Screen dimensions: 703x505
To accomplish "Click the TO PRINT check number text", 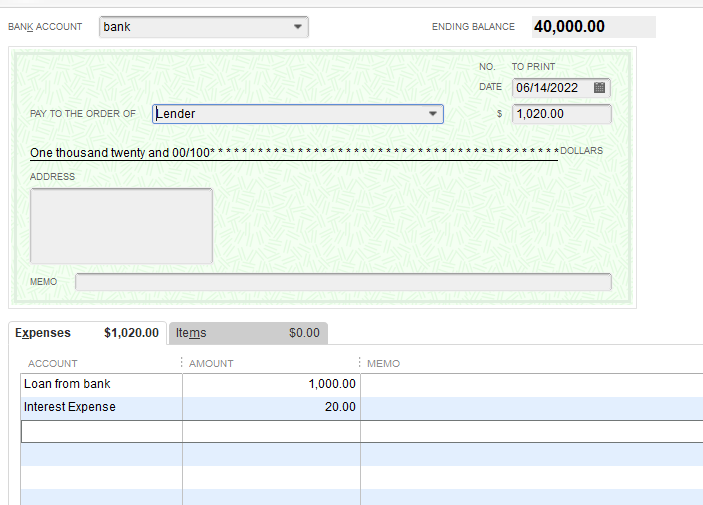I will click(x=534, y=67).
